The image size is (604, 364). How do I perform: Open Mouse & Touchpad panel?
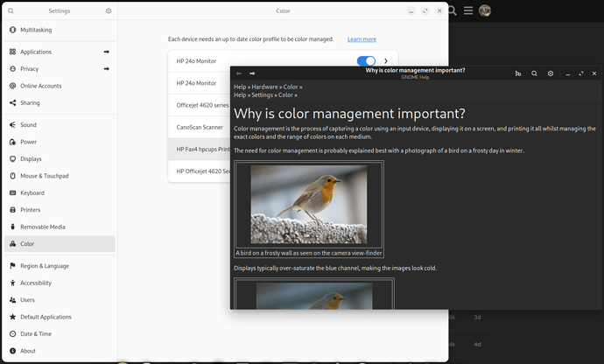click(60, 176)
